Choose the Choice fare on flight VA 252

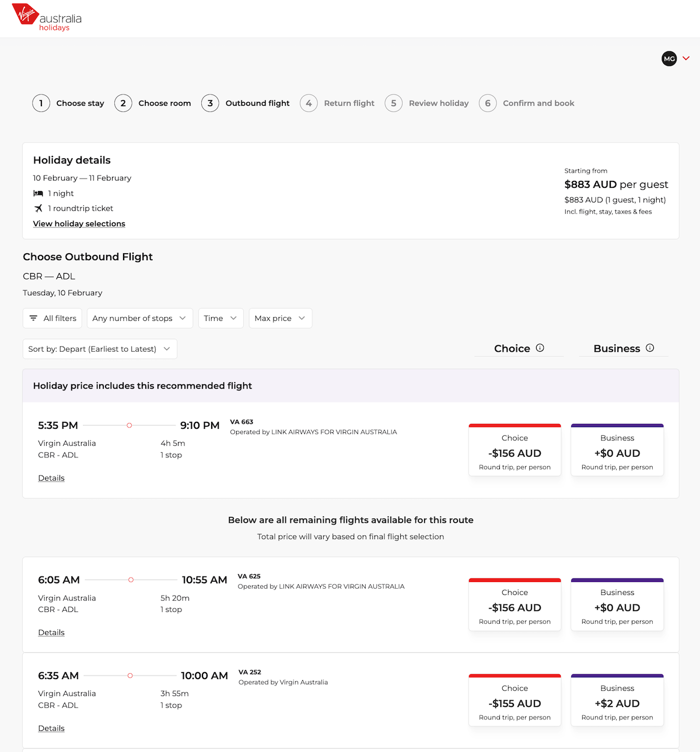point(514,700)
